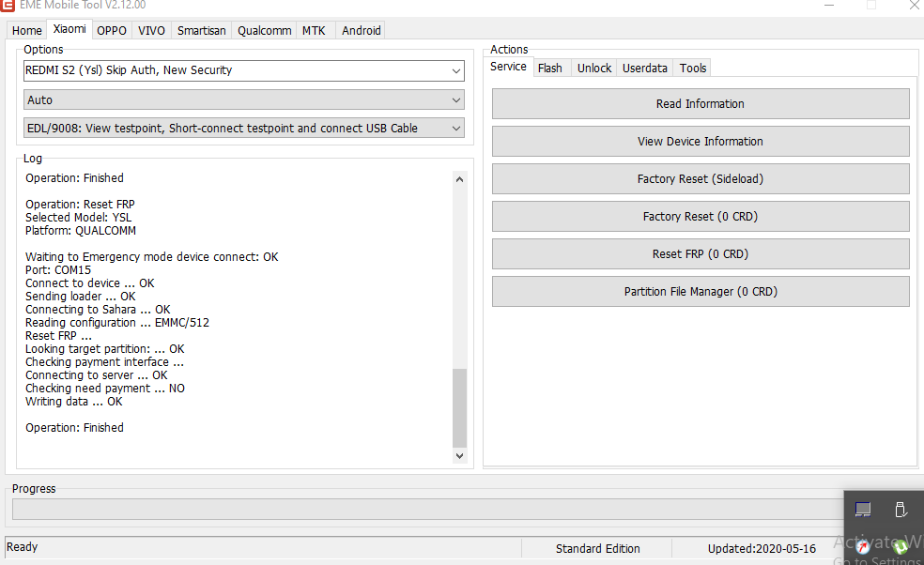
Task: Close the EME Mobile Tool window
Action: pos(914,6)
